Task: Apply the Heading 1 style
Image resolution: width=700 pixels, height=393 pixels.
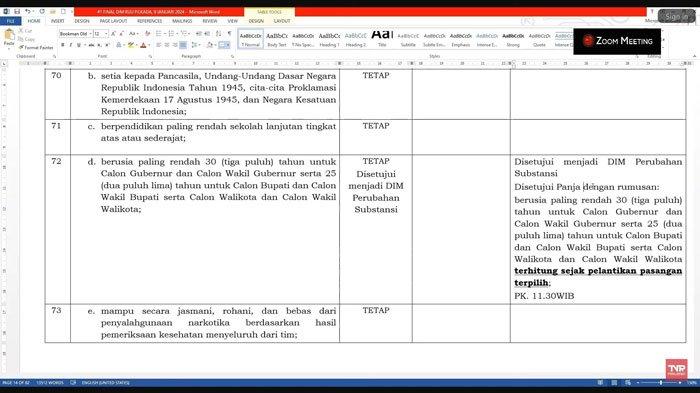Action: [329, 39]
